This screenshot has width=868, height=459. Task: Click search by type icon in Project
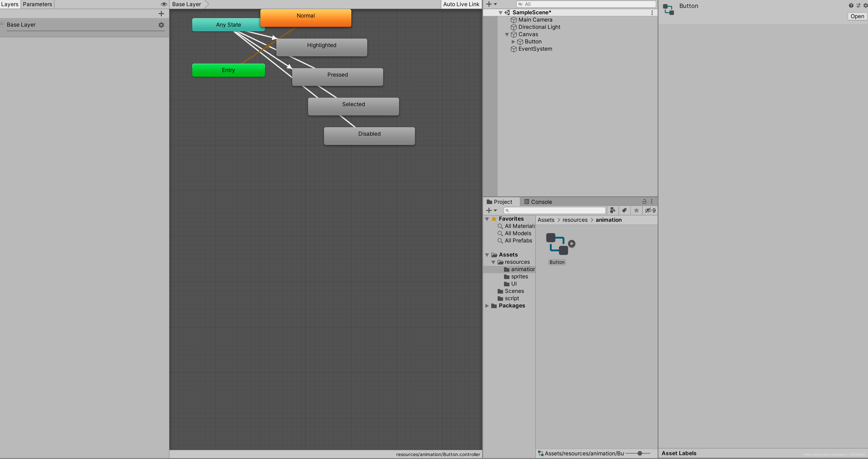(613, 210)
